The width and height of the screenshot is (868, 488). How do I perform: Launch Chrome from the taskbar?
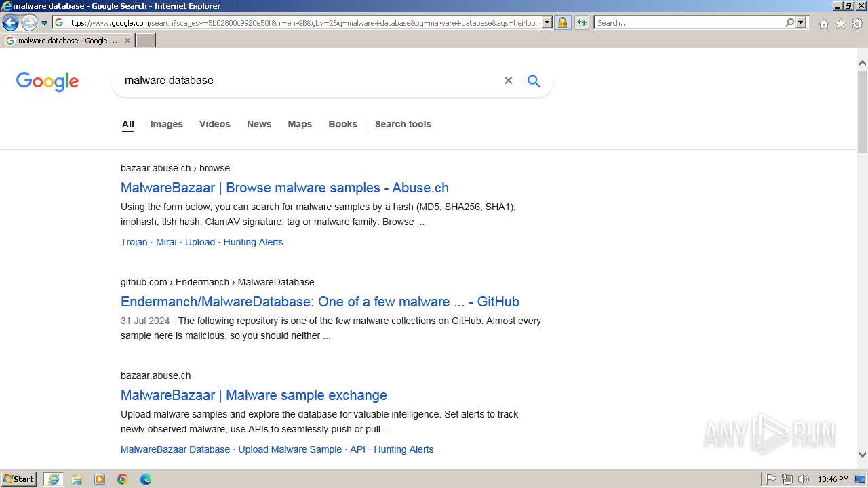[123, 479]
